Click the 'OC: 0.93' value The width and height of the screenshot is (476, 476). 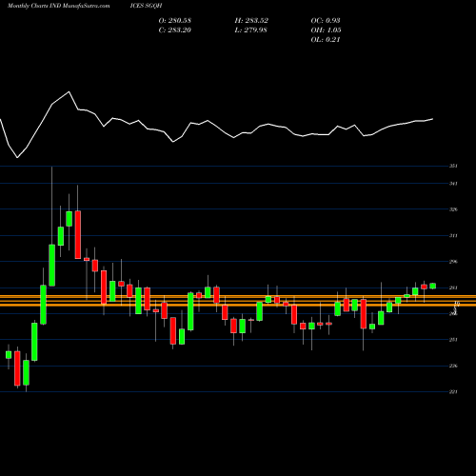(326, 21)
